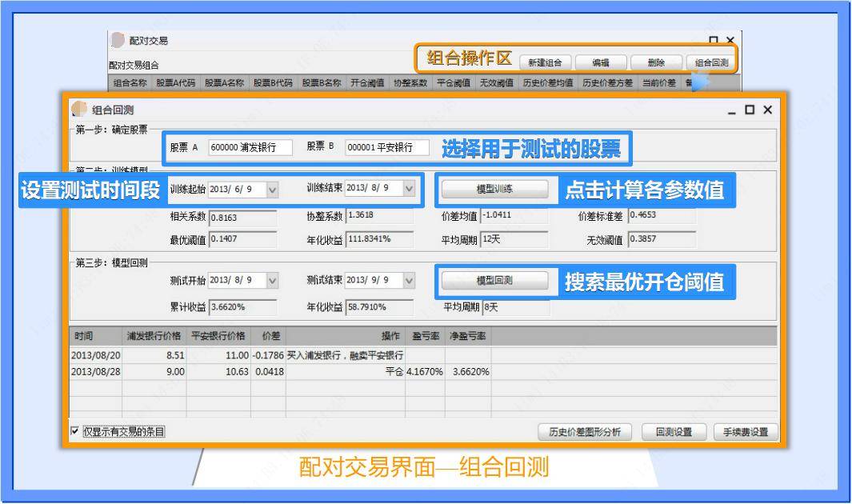This screenshot has height=504, width=852.
Task: Select the 年化收益 111.8341% field
Action: (x=380, y=239)
